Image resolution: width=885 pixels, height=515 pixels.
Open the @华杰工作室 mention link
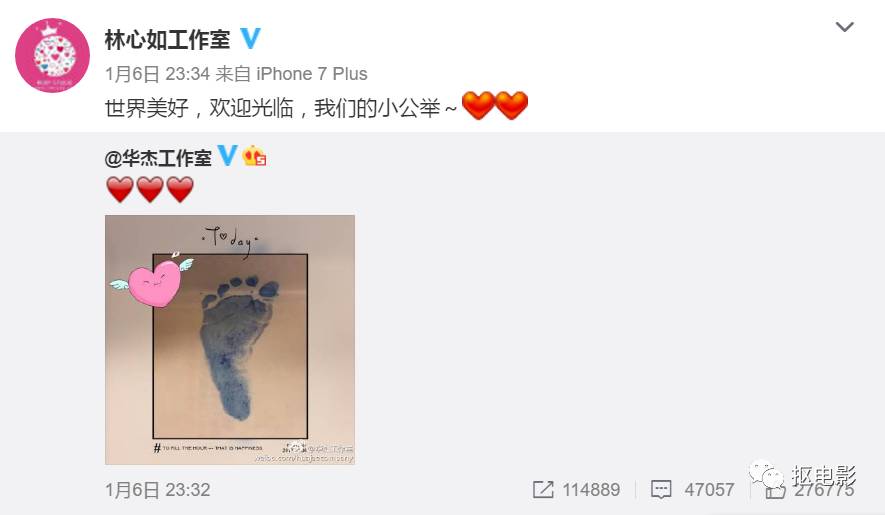tap(158, 158)
